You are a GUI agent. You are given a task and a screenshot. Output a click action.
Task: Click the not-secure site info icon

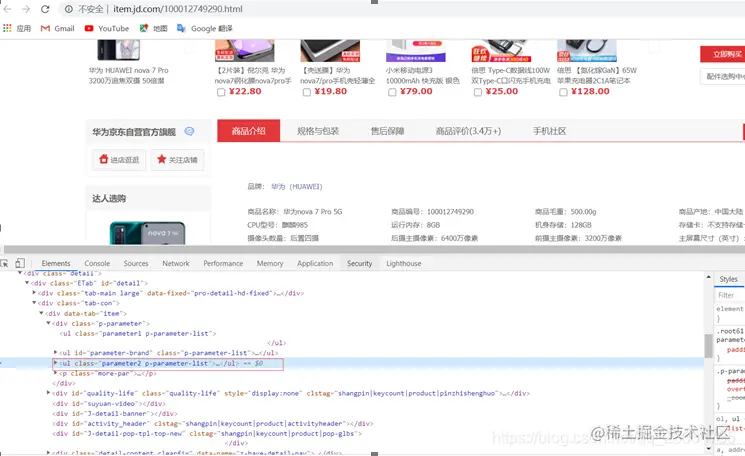68,9
